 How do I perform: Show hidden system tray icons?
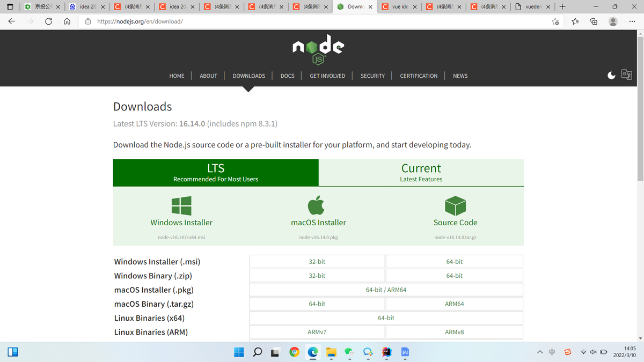click(x=540, y=352)
